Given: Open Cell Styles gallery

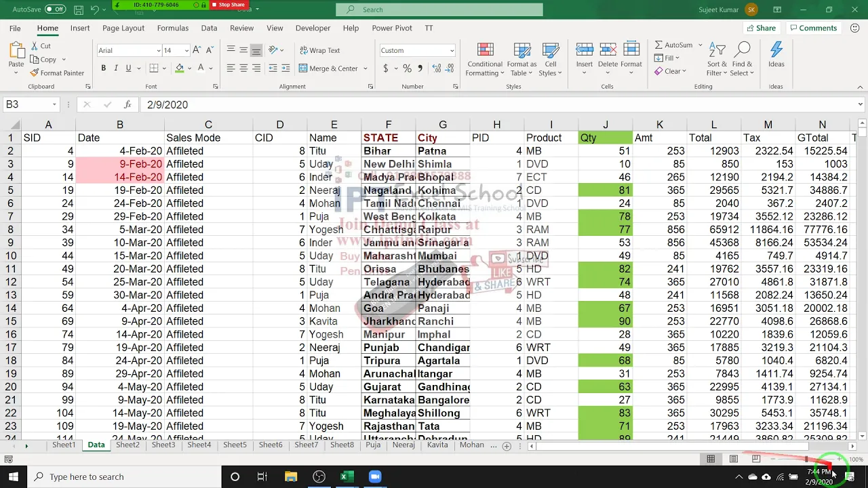Looking at the screenshot, I should [x=550, y=60].
